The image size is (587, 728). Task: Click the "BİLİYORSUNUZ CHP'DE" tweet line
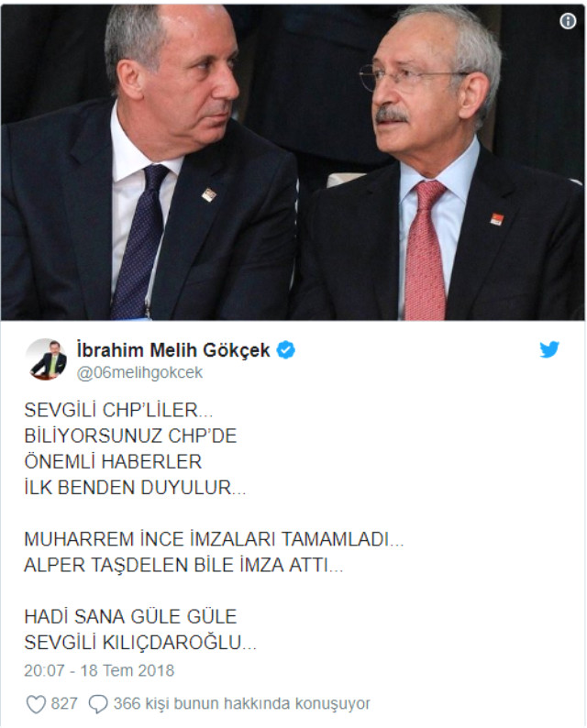pyautogui.click(x=130, y=436)
